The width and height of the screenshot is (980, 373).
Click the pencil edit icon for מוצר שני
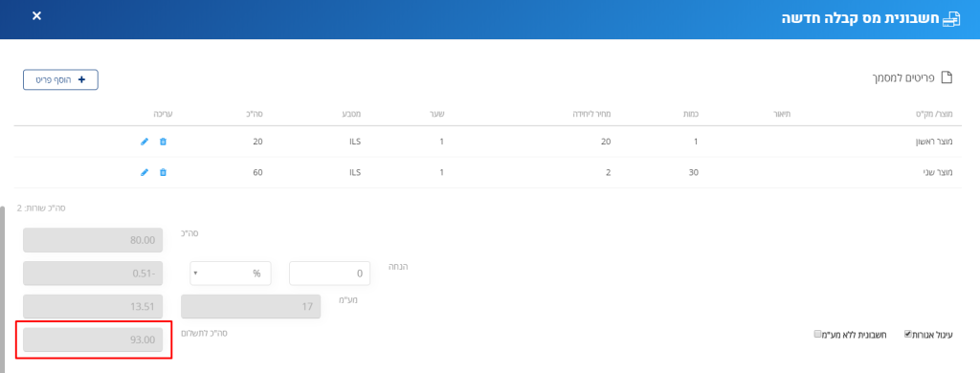145,172
